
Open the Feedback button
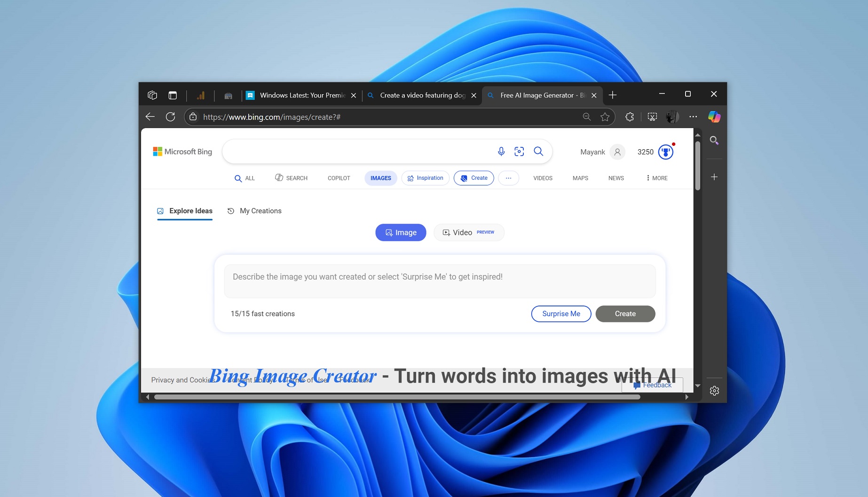click(x=652, y=385)
